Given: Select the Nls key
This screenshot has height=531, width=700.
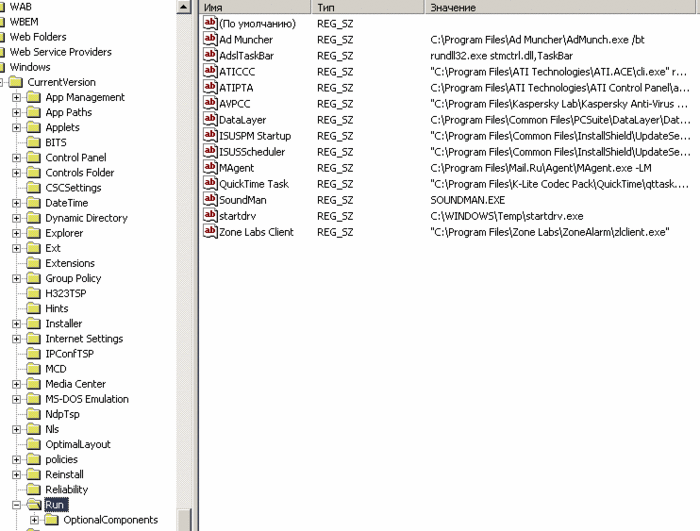Looking at the screenshot, I should pos(52,429).
